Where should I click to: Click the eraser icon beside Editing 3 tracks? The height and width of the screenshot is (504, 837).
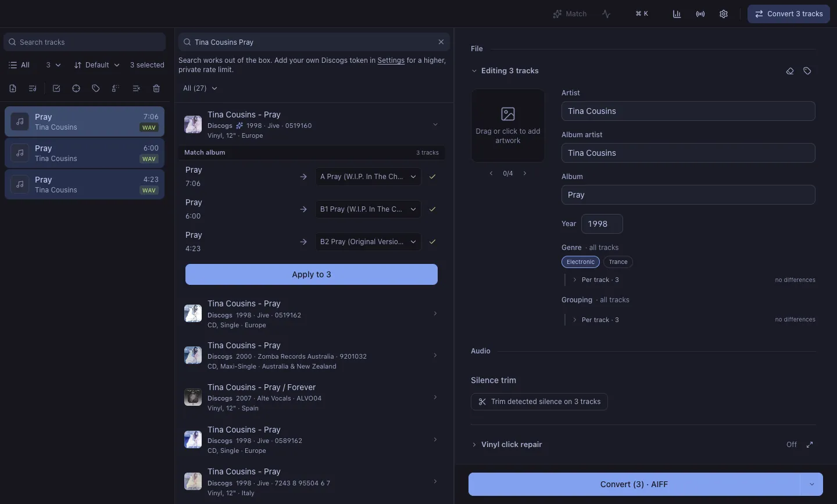790,71
